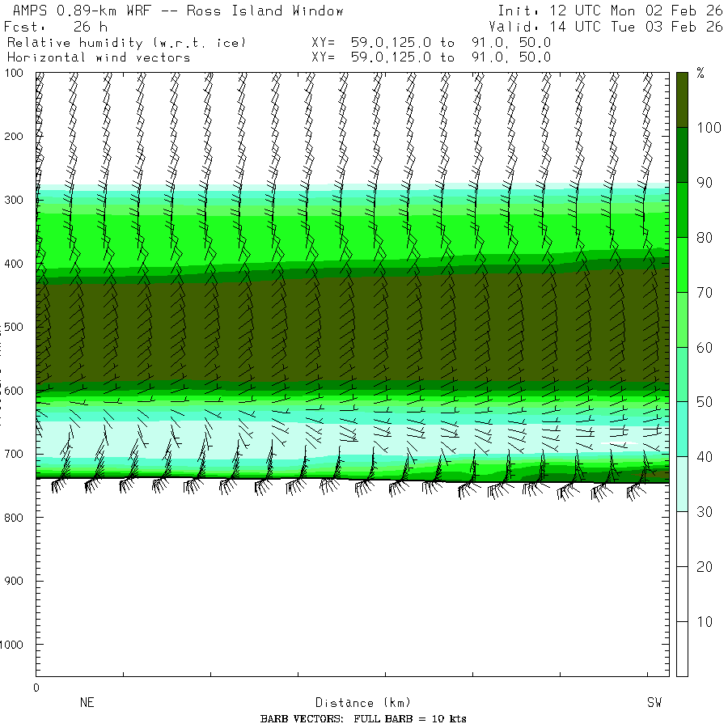Click the 200 pressure axis label
Image resolution: width=728 pixels, height=728 pixels.
coord(14,137)
